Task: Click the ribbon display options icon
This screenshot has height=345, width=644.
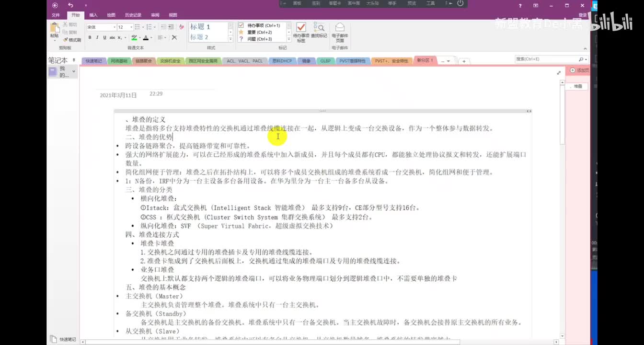Action: click(536, 6)
